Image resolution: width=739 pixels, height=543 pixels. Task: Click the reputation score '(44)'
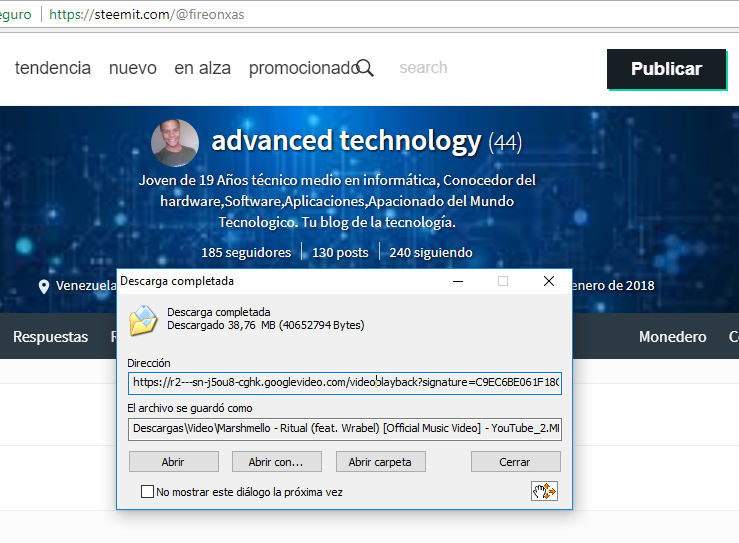click(505, 142)
